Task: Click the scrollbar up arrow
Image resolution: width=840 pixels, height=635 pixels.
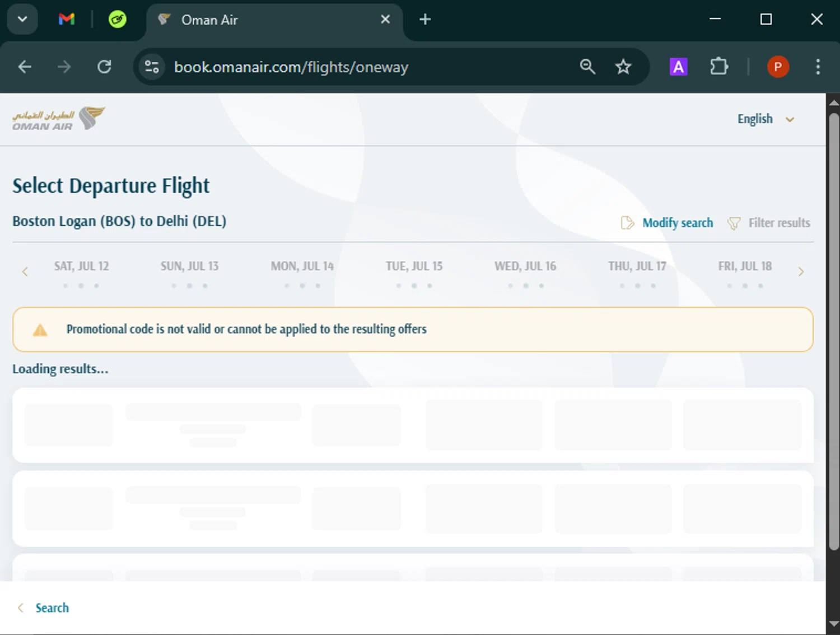Action: point(834,102)
